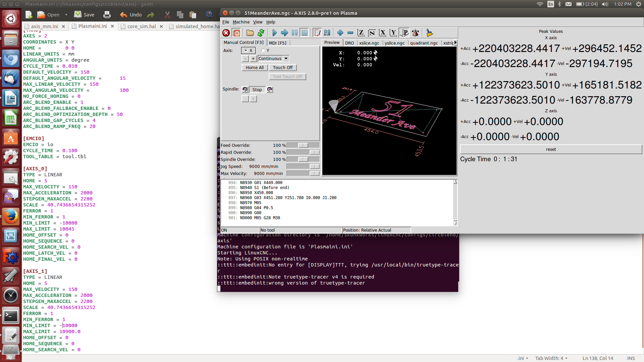Screen dimensions: 644x362
Task: Run the program with play icon
Action: tap(274, 33)
